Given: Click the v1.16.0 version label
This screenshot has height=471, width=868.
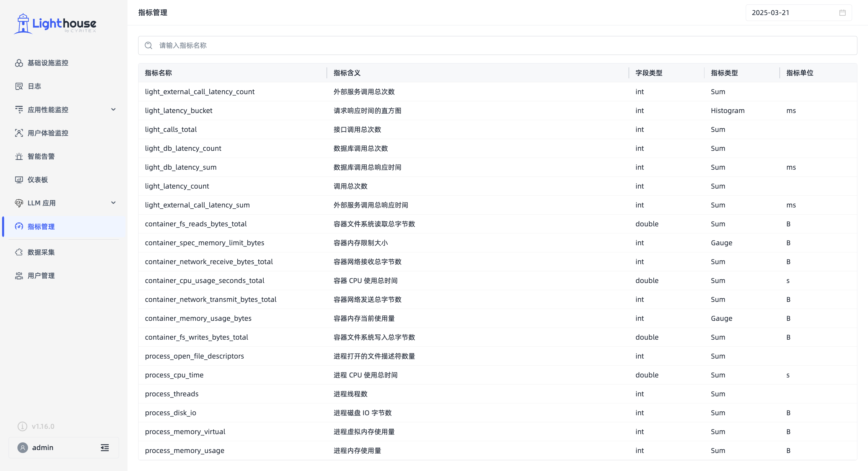Looking at the screenshot, I should tap(43, 426).
